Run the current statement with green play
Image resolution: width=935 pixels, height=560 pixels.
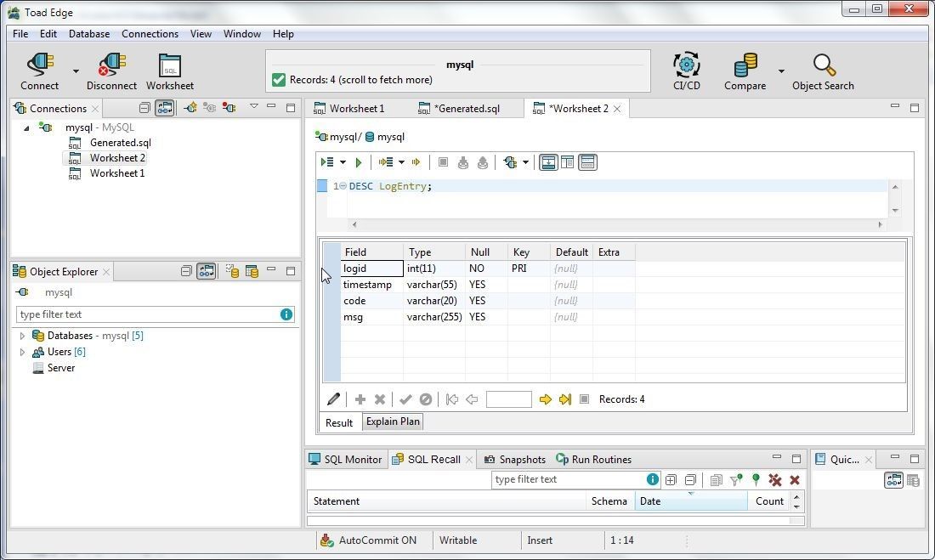(x=359, y=162)
